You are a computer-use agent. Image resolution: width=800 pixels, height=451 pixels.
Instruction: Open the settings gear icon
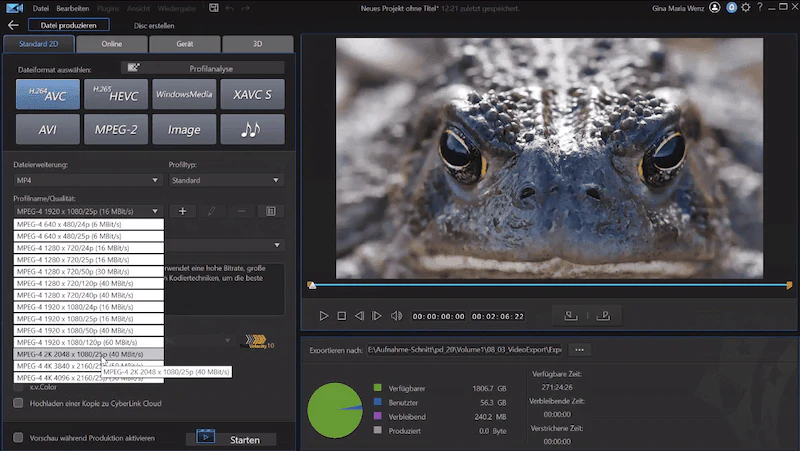click(746, 8)
